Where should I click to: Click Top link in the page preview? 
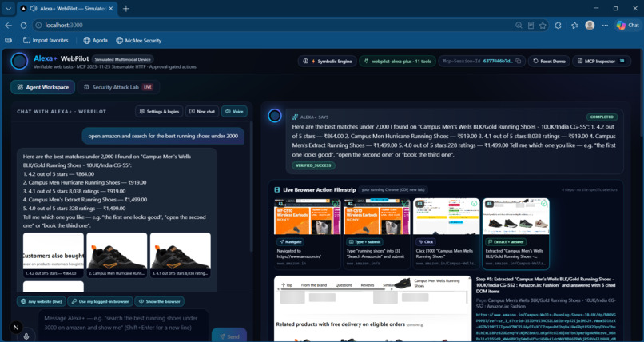pos(287,285)
